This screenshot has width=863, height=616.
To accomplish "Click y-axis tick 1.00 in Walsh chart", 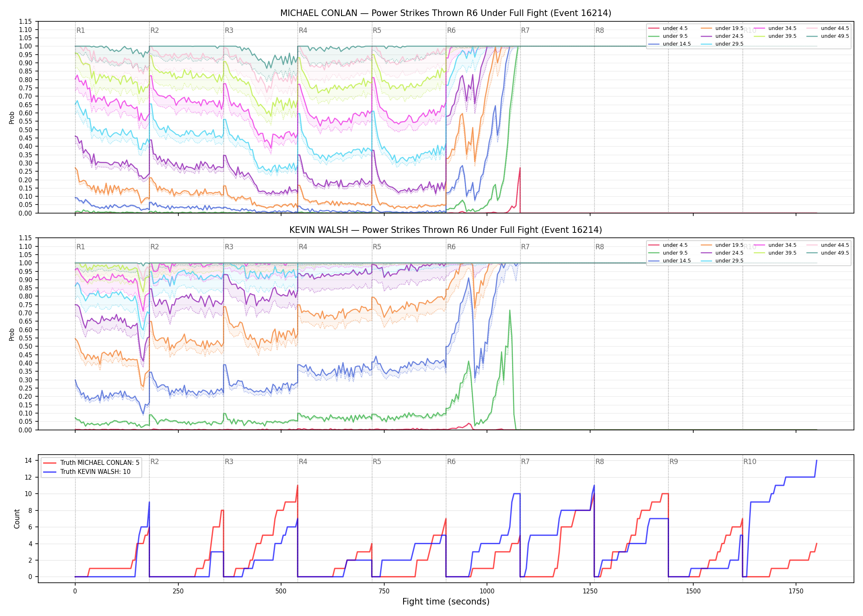I will 25,263.
